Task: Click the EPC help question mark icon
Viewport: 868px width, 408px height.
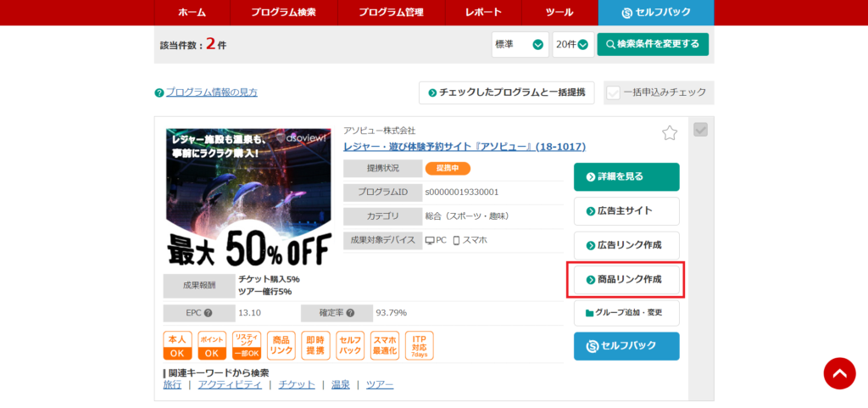Action: pyautogui.click(x=209, y=313)
